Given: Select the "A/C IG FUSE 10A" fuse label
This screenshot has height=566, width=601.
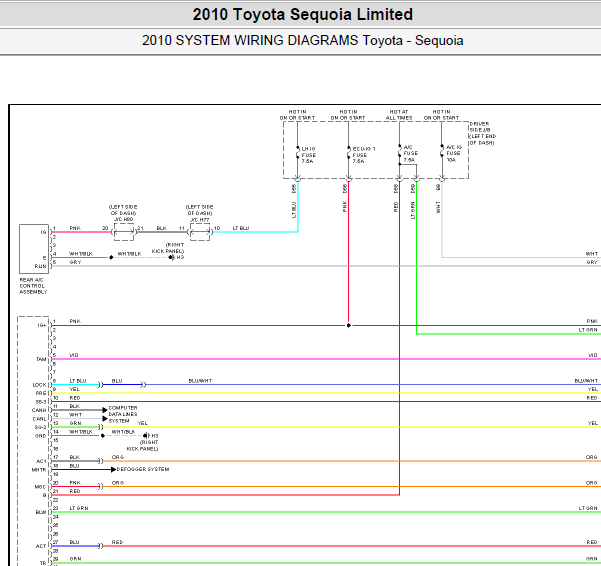Looking at the screenshot, I should click(x=454, y=153).
